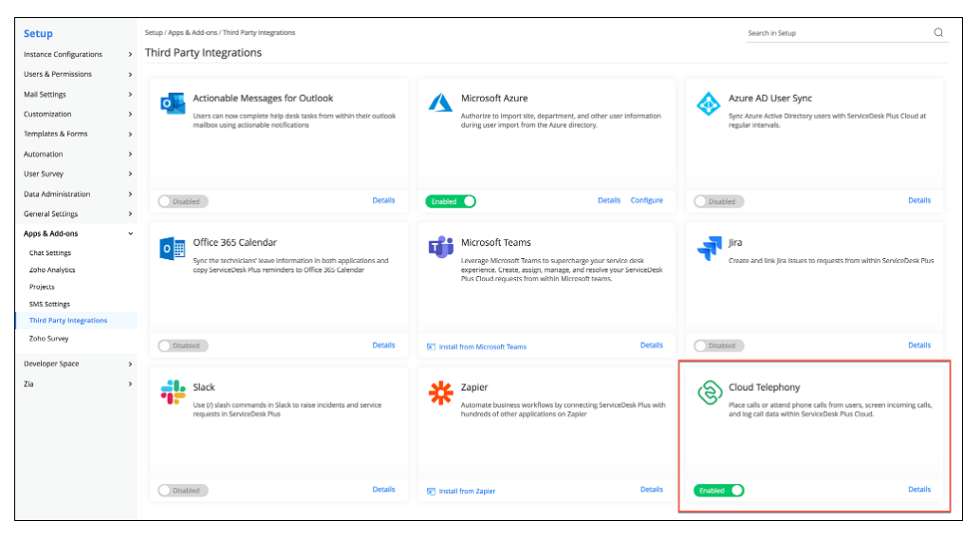Disable the Microsoft Azure integration toggle
The height and width of the screenshot is (540, 980).
(451, 201)
